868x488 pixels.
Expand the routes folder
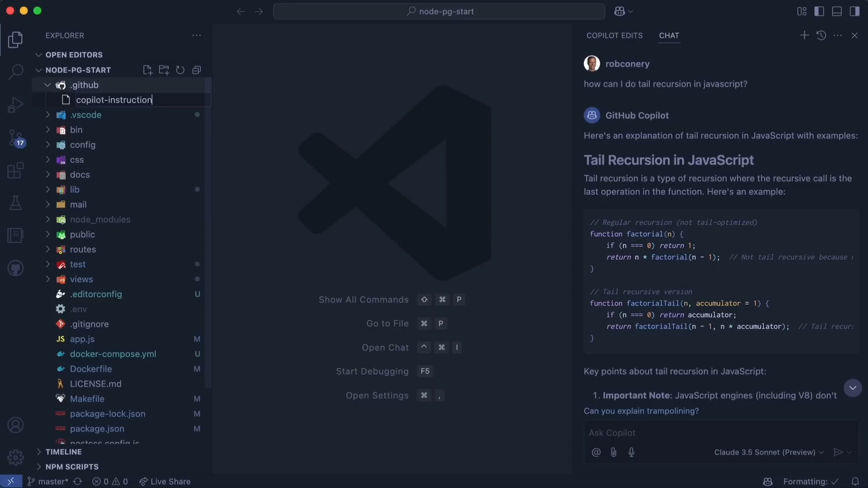click(x=83, y=249)
